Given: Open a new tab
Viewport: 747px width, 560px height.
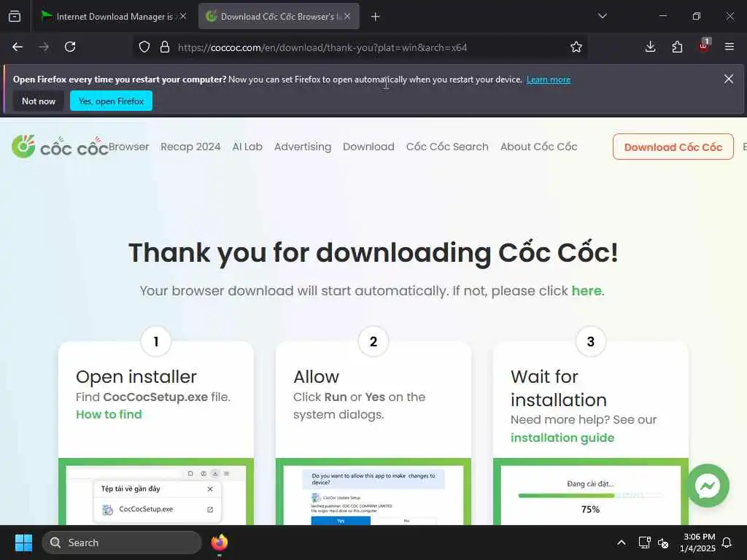Looking at the screenshot, I should pos(376,17).
